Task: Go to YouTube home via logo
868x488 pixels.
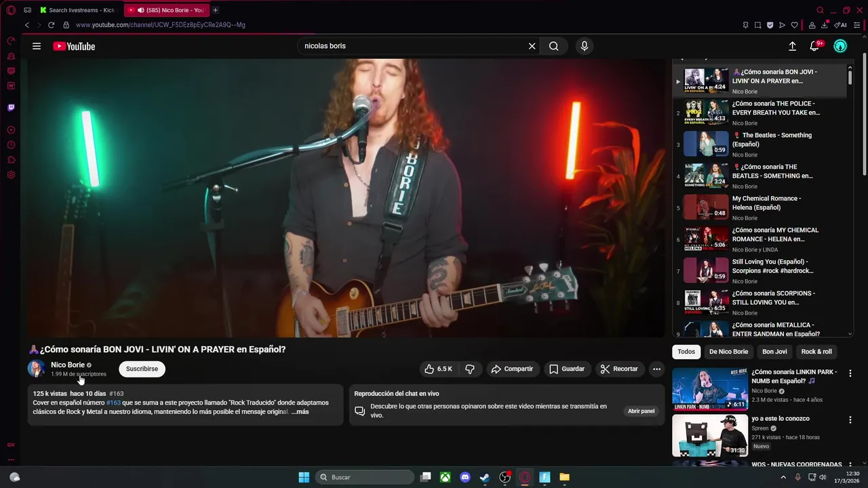Action: [74, 46]
